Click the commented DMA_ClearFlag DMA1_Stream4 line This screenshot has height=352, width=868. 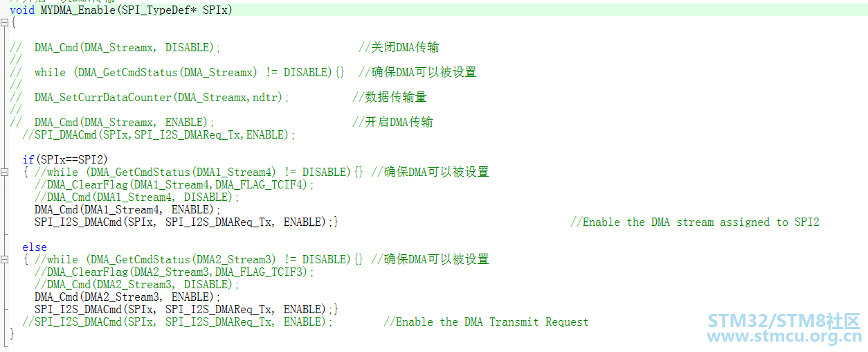[174, 185]
